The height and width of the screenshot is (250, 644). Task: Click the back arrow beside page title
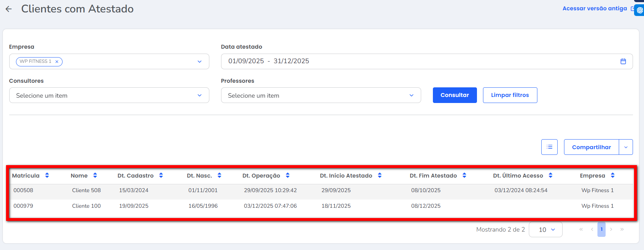pyautogui.click(x=9, y=9)
